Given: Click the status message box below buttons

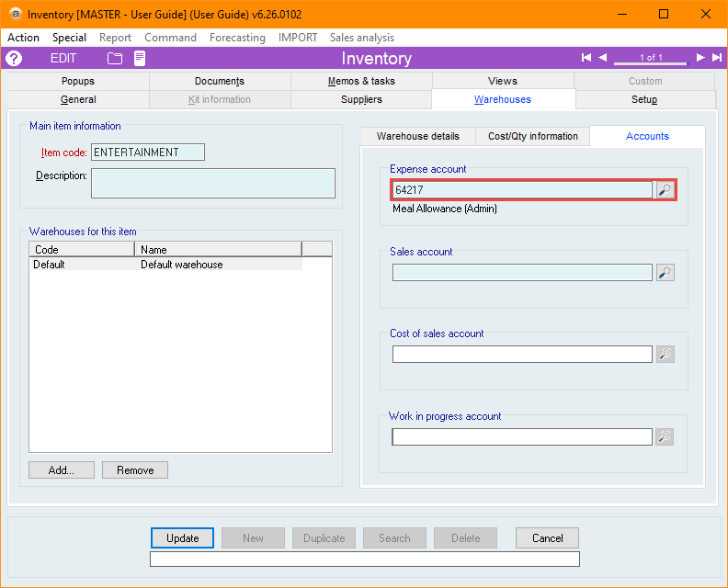Looking at the screenshot, I should click(x=365, y=559).
